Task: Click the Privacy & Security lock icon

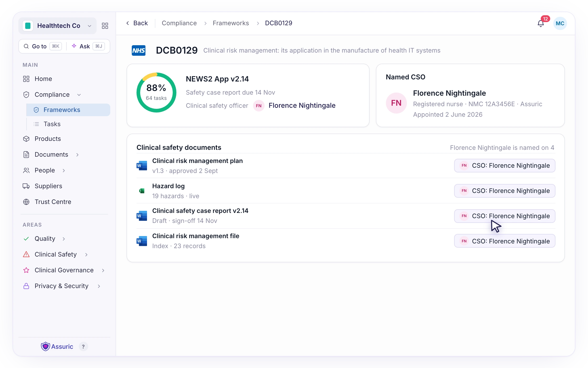Action: pyautogui.click(x=26, y=286)
